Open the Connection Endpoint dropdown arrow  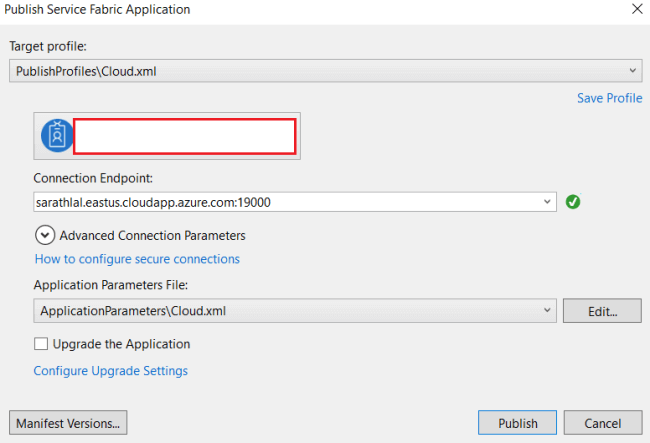click(x=548, y=201)
